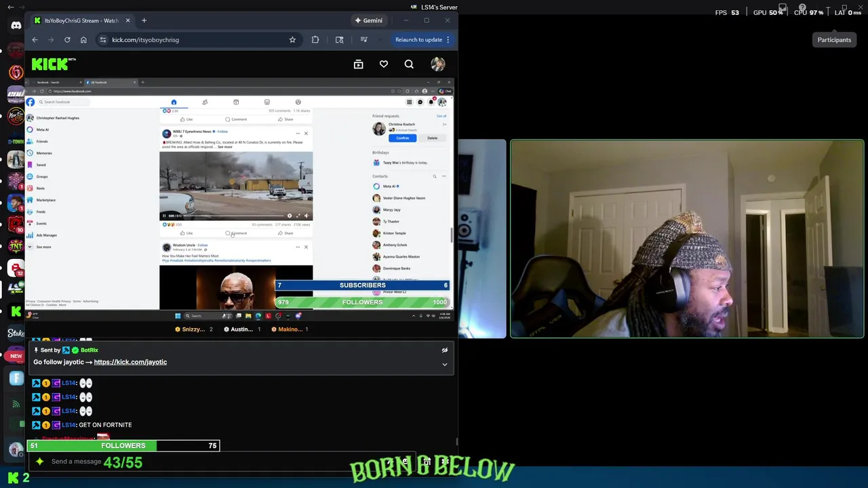Screen dimensions: 868x488
Task: Click the user avatar at Discord sidebar bottom
Action: pyautogui.click(x=16, y=449)
